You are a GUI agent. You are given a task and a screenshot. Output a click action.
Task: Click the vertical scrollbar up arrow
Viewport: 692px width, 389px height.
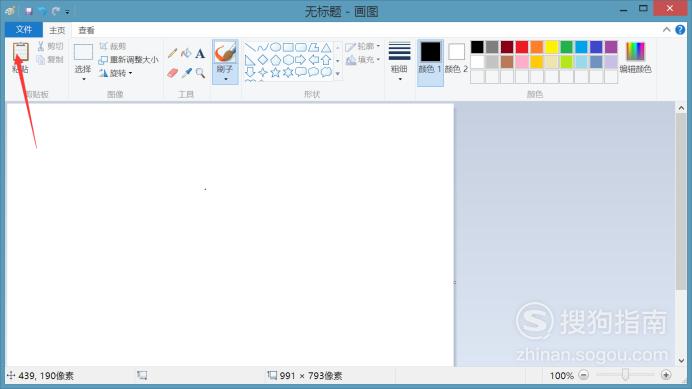(x=681, y=108)
